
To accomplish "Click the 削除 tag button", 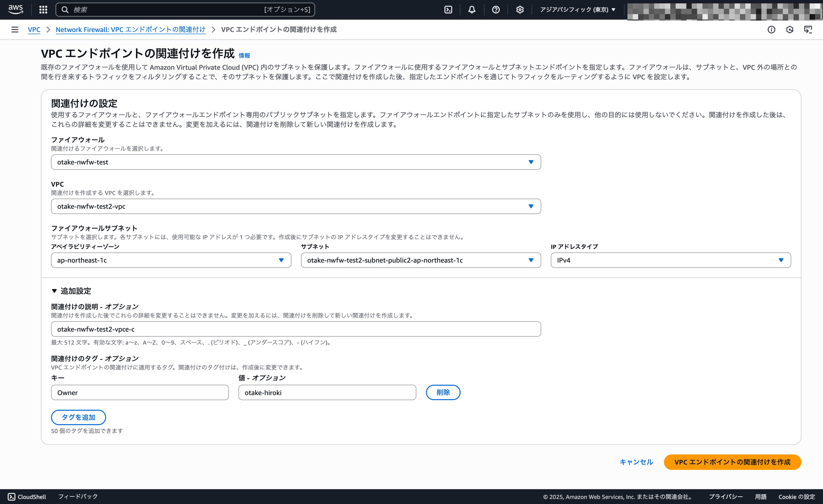I will 443,392.
